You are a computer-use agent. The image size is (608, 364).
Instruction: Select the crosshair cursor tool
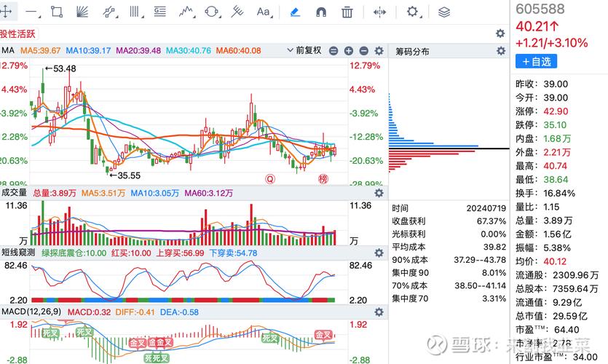[x=6, y=12]
